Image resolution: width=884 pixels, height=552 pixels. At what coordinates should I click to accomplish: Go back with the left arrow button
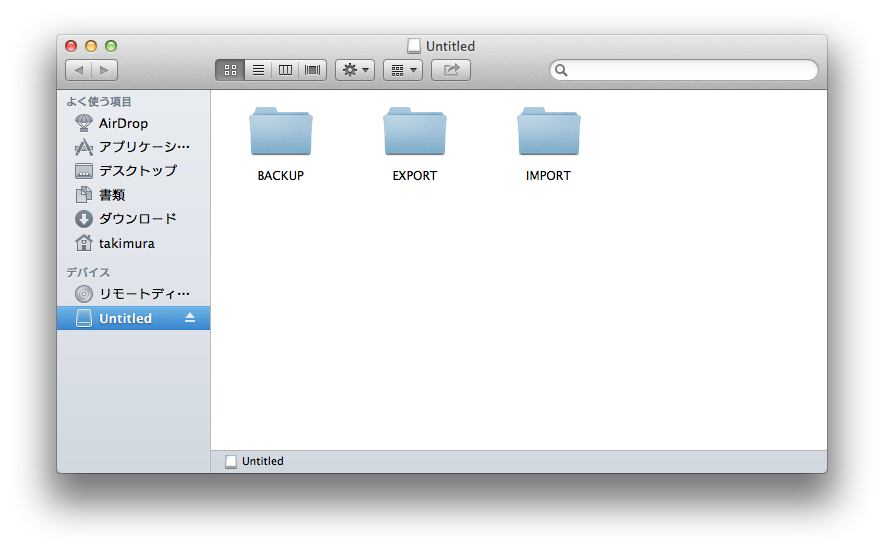pyautogui.click(x=78, y=70)
